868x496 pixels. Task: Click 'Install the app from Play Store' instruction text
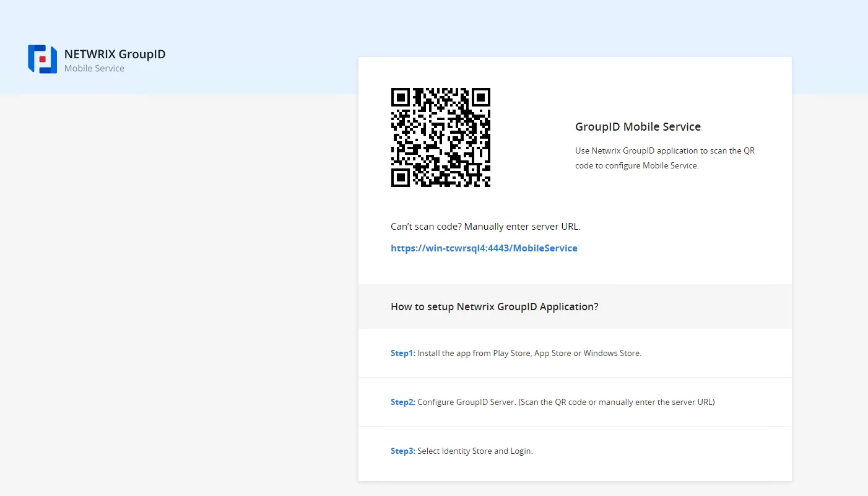point(529,354)
